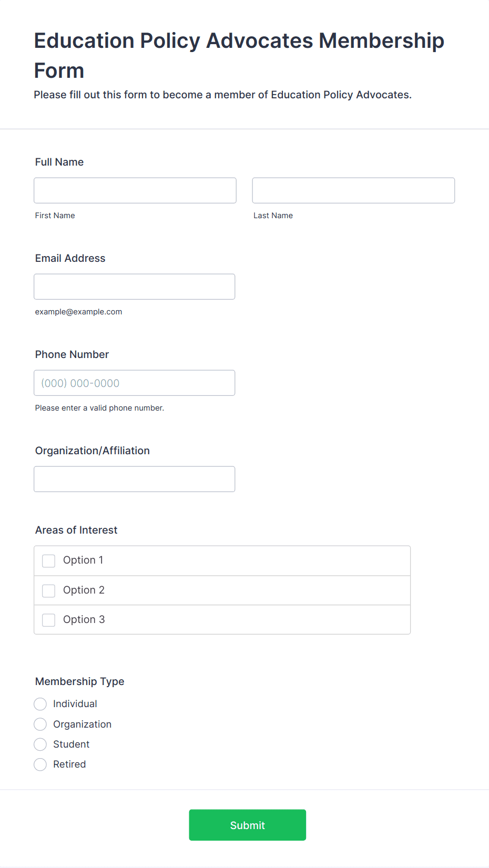Enable the Option 3 checkbox

[x=49, y=620]
